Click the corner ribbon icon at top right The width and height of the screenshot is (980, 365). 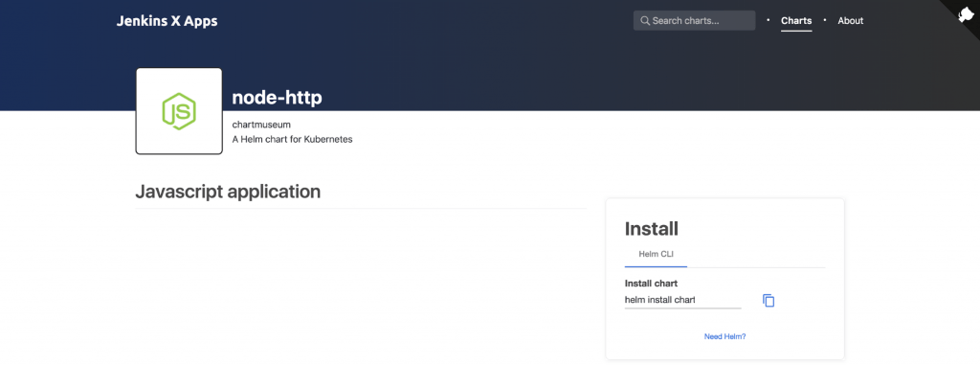tap(966, 13)
